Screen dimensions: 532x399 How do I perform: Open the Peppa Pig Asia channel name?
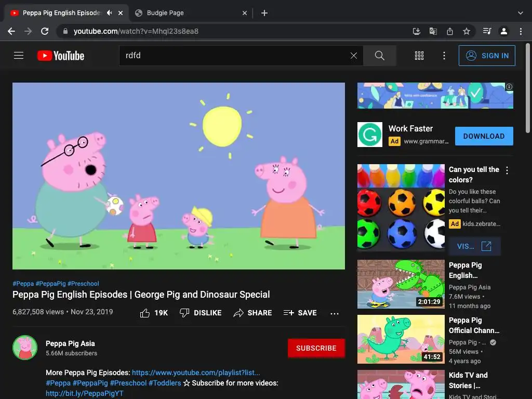coord(70,344)
